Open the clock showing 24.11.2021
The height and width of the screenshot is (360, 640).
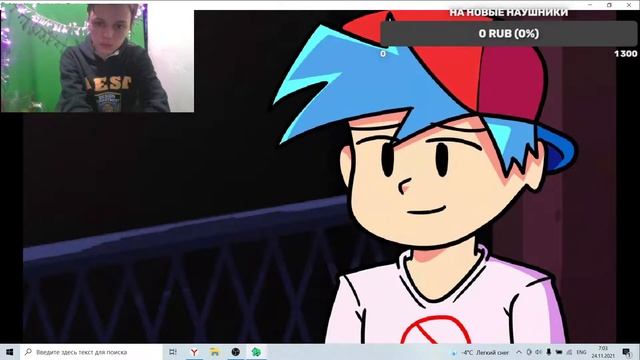[x=603, y=352]
